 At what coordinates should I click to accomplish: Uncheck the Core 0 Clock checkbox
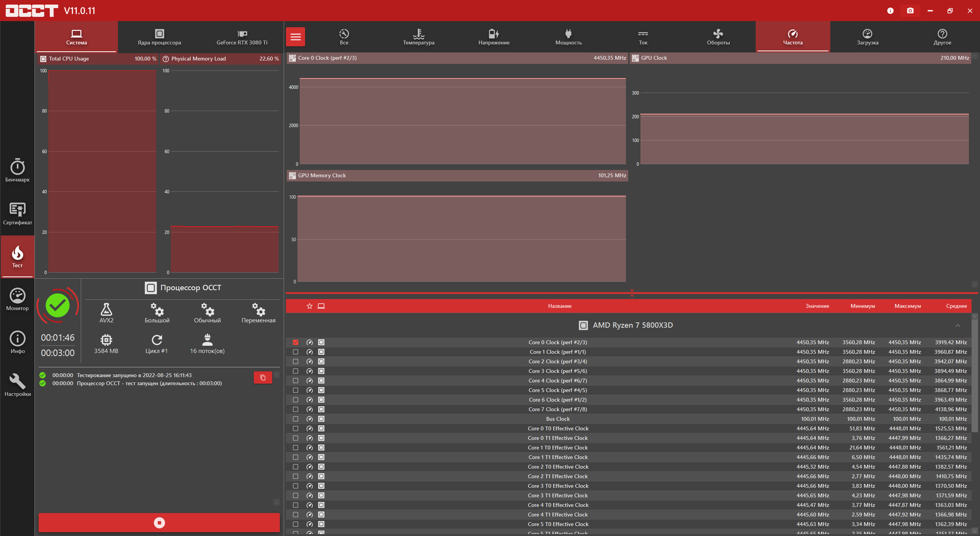[295, 342]
